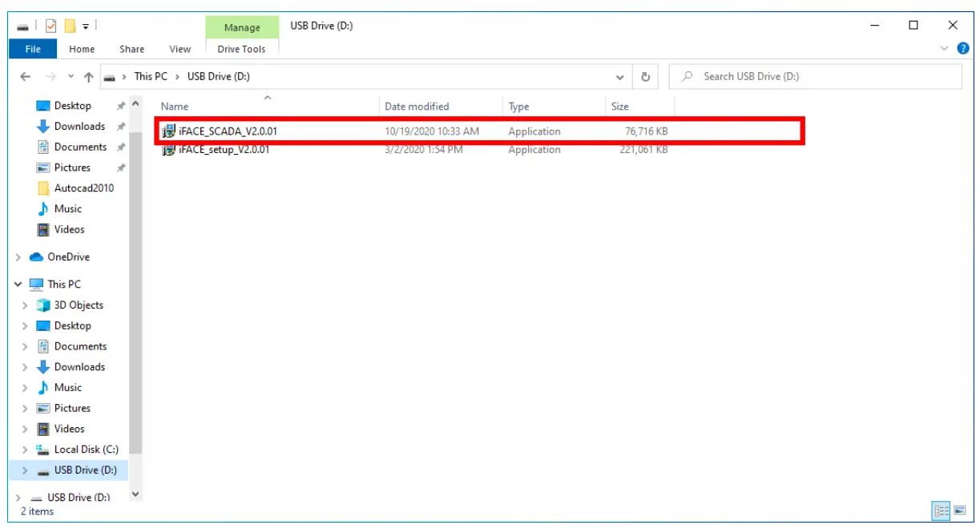Open Music in Quick access
Image resolution: width=980 pixels, height=529 pixels.
pos(67,208)
